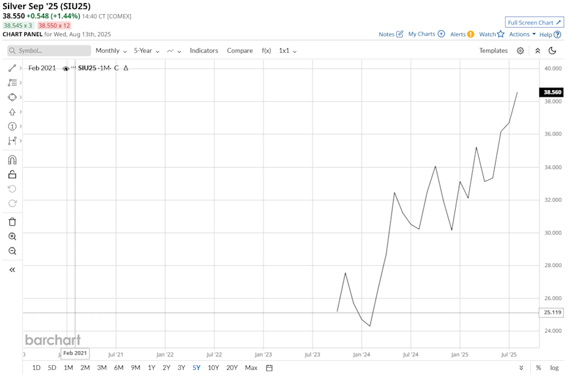
Task: Expand the 5-Year period dropdown
Action: (146, 51)
